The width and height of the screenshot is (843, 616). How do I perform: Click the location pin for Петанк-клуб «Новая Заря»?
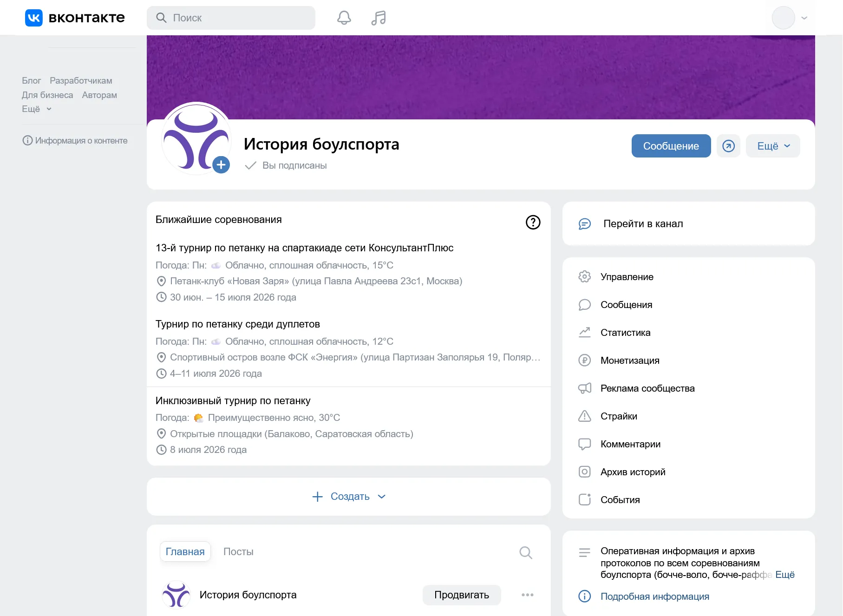coord(161,281)
